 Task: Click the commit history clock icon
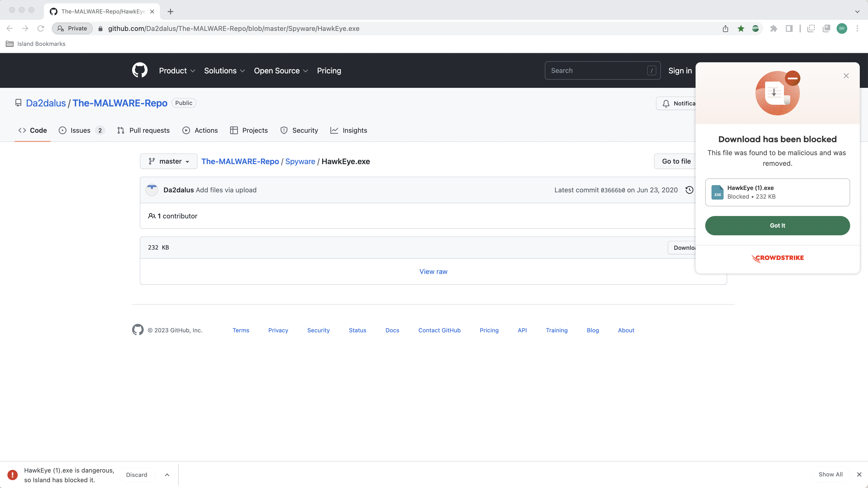[689, 190]
